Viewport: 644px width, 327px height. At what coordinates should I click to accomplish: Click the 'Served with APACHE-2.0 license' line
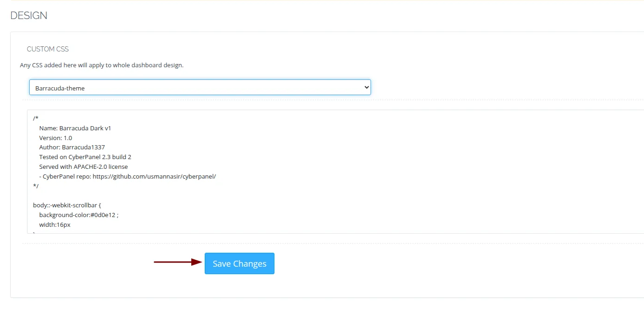click(83, 167)
